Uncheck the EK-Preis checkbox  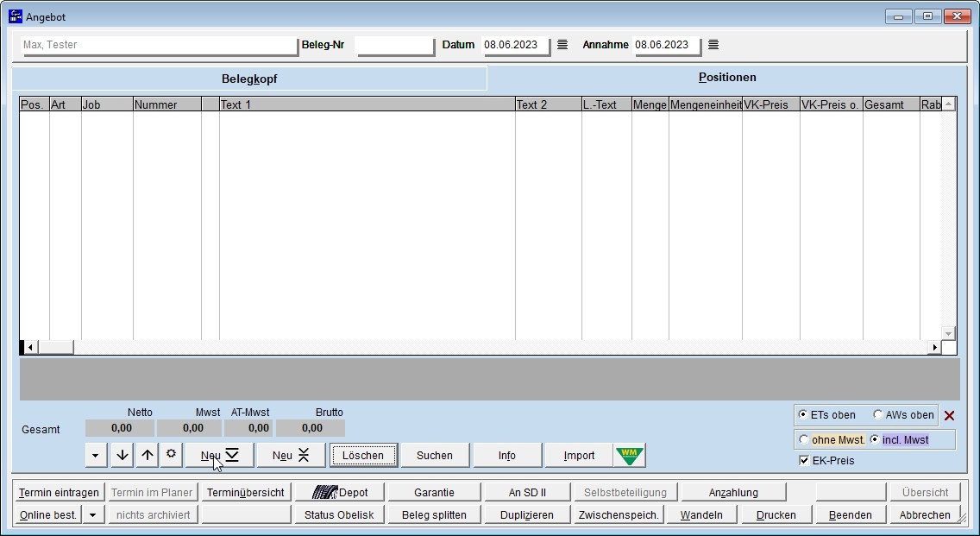pyautogui.click(x=804, y=460)
